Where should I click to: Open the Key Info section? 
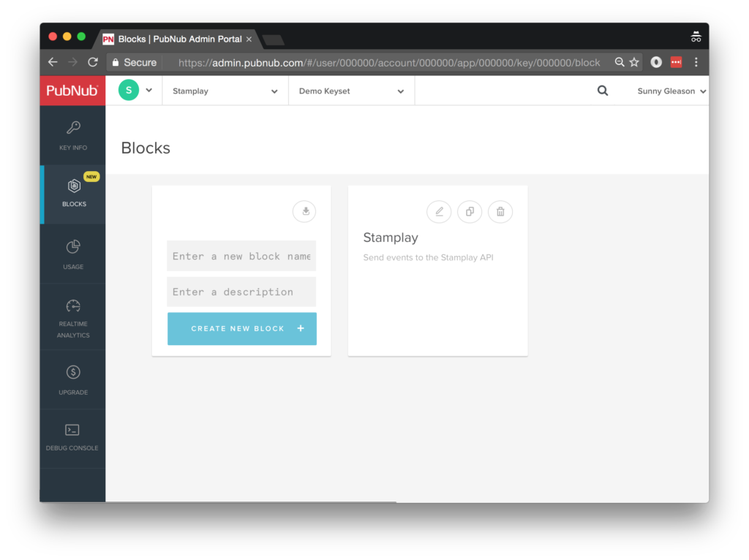click(x=72, y=135)
